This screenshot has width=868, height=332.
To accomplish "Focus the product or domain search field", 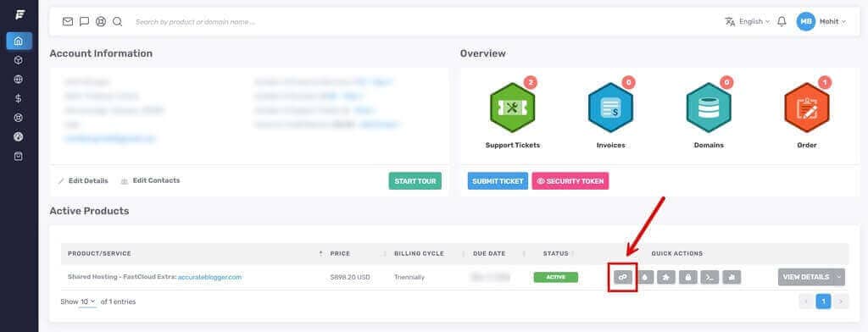I will [x=196, y=21].
